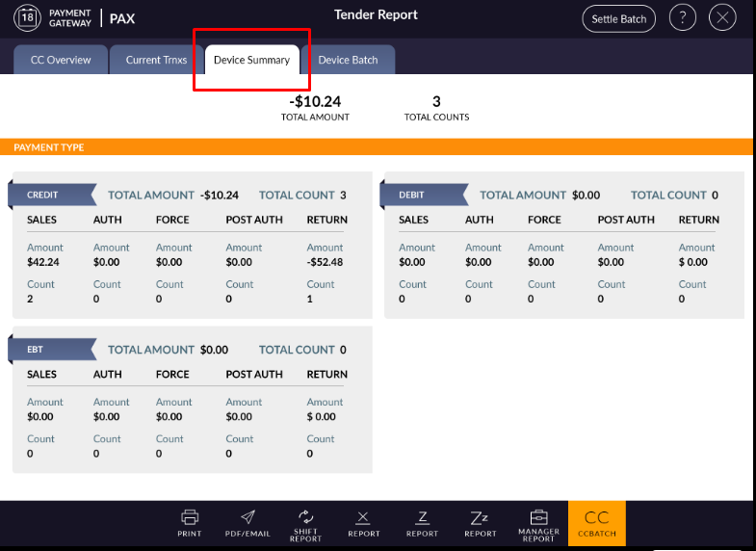Screen dimensions: 756x551
Task: Click the calendar date icon showing 18
Action: (x=27, y=18)
